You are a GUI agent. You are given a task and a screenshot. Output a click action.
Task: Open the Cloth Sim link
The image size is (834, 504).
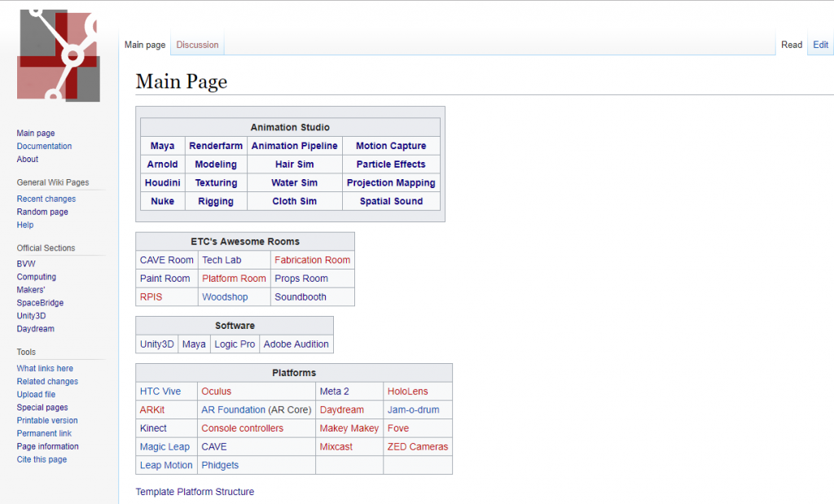pyautogui.click(x=295, y=201)
